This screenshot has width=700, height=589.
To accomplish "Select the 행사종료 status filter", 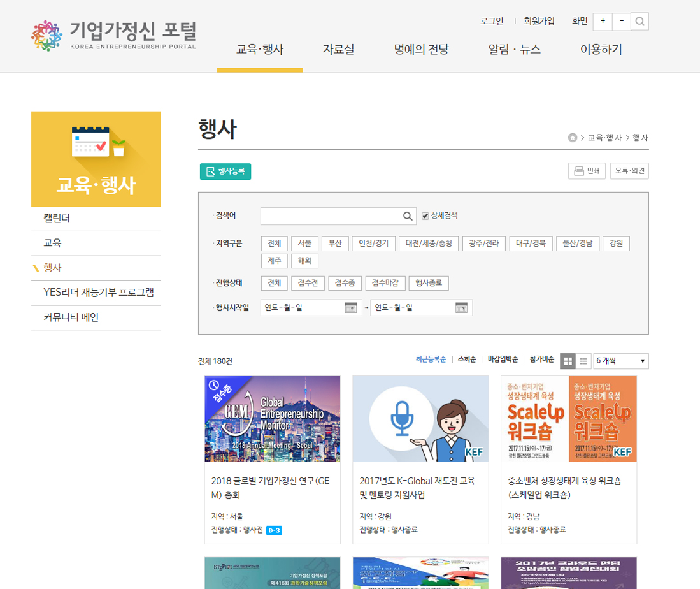I will pyautogui.click(x=429, y=283).
